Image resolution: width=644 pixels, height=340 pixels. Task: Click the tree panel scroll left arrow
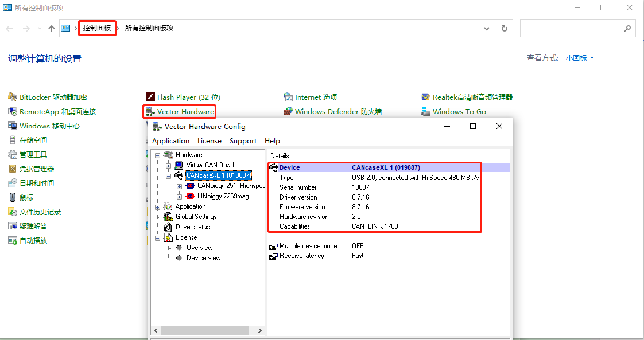156,331
